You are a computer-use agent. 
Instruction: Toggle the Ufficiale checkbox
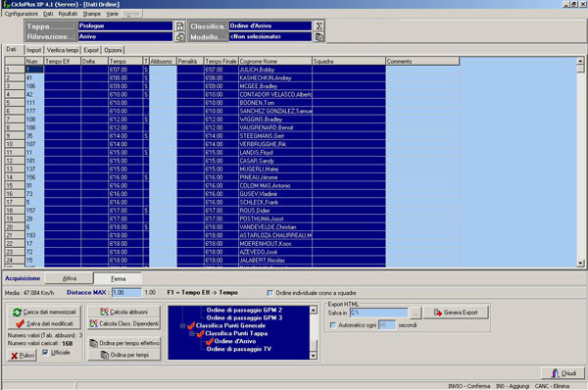pos(45,353)
